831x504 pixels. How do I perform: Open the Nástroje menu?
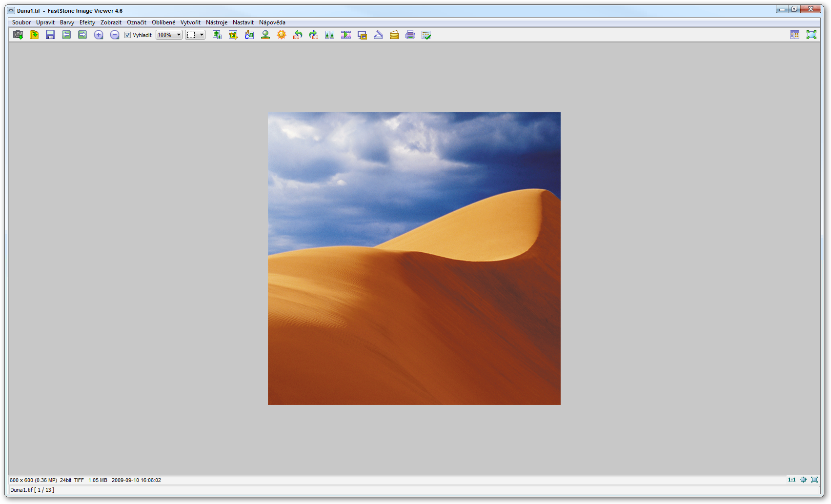pyautogui.click(x=217, y=22)
